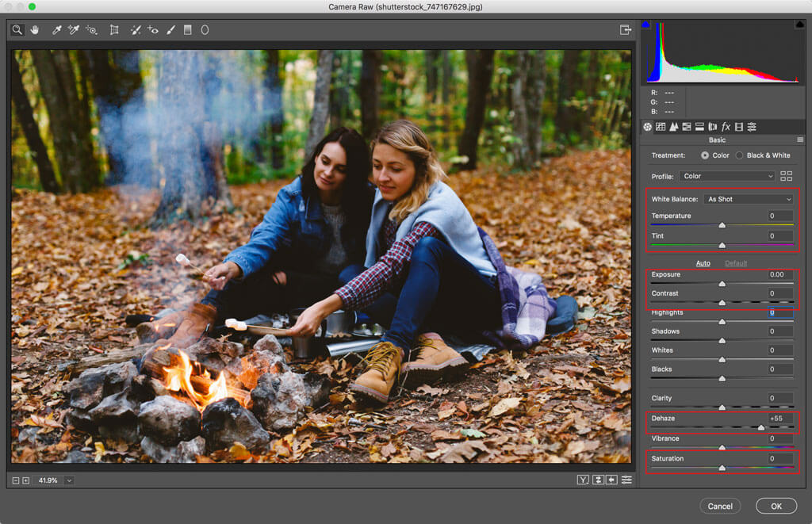Viewport: 812px width, 524px height.
Task: Toggle the highlight clipping warning
Action: tap(799, 25)
